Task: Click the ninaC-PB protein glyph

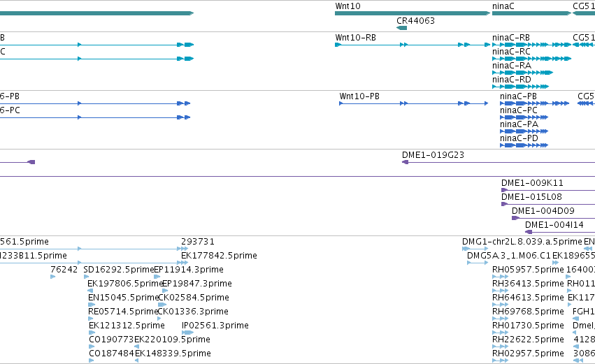Action: 534,103
